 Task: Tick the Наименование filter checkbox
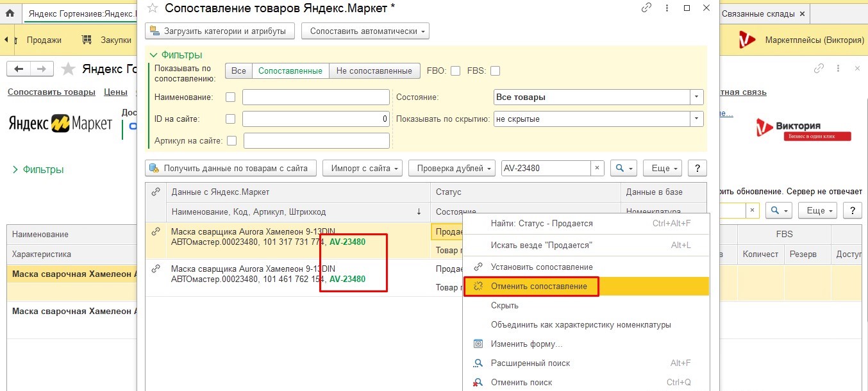click(x=231, y=97)
